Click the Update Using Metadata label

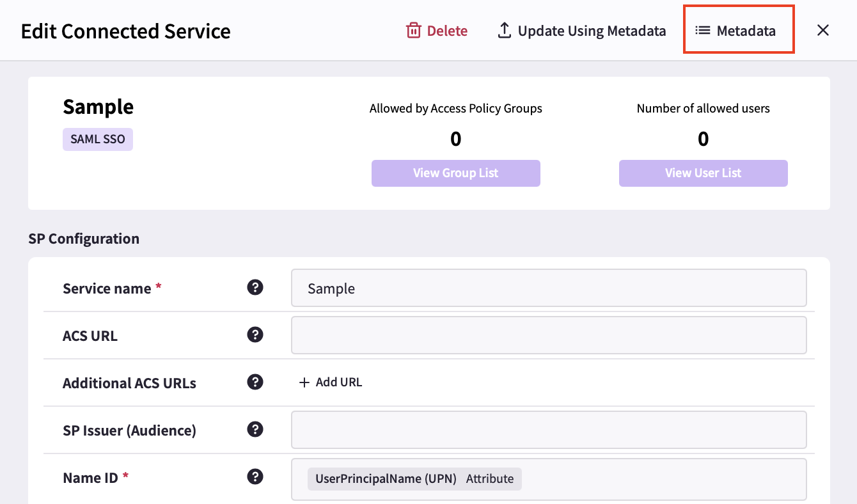coord(592,31)
